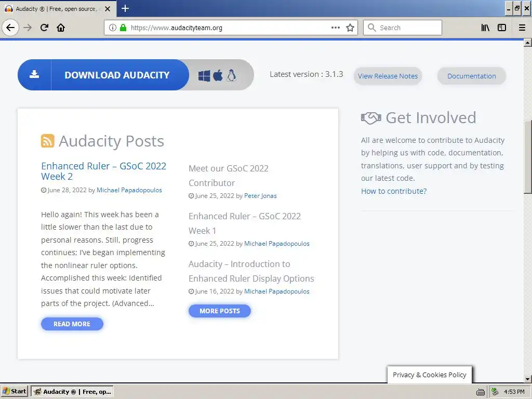Click the vertical scrollbar thumb
Image resolution: width=532 pixels, height=399 pixels.
coord(528,157)
